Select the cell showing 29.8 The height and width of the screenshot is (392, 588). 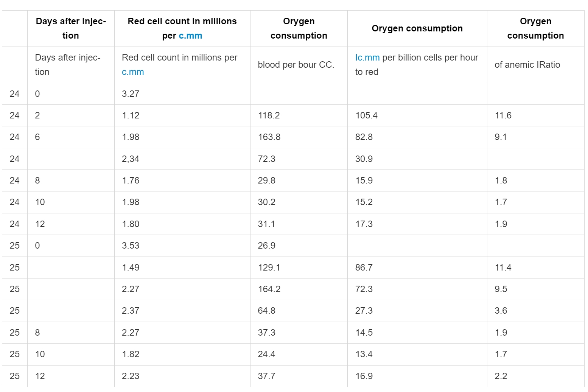[299, 180]
